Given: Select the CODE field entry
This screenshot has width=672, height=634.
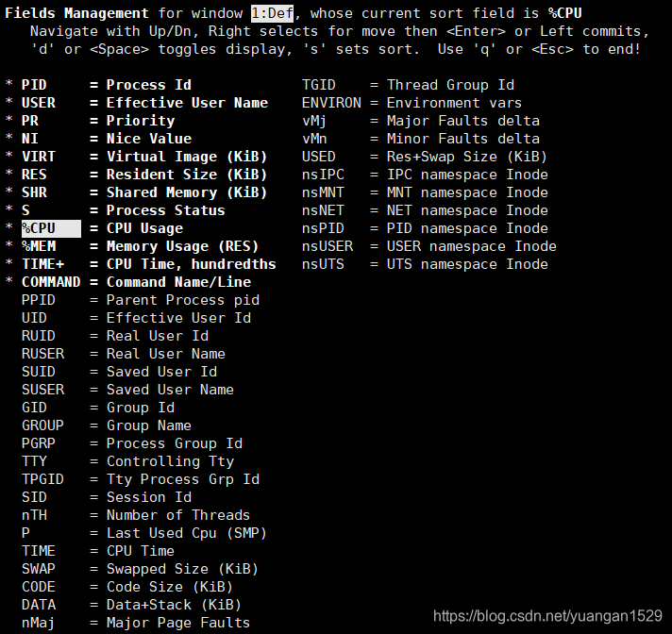Looking at the screenshot, I should 127,587.
